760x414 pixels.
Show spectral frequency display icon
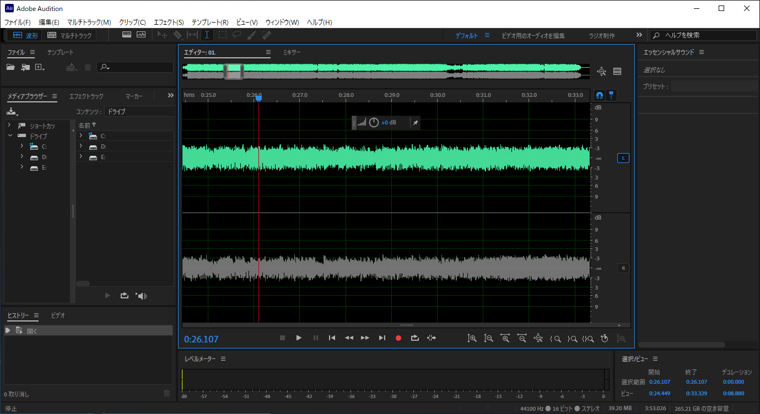[x=127, y=35]
